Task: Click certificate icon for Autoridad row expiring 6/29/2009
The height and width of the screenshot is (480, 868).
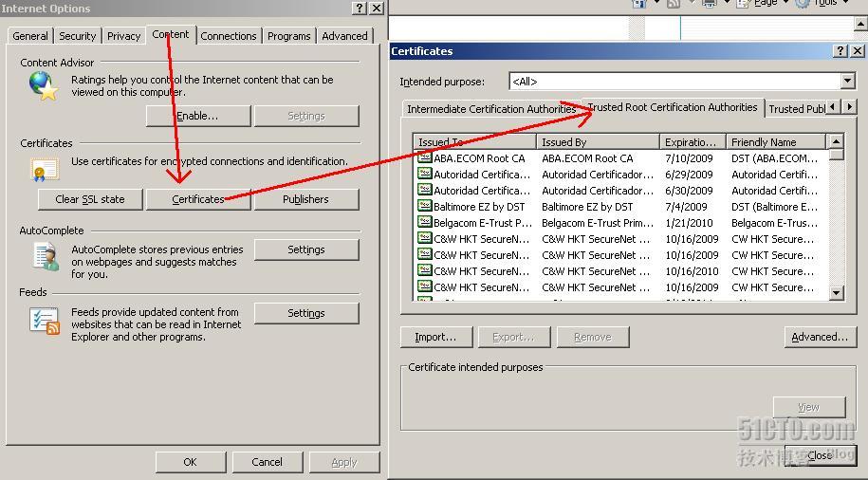Action: point(425,174)
